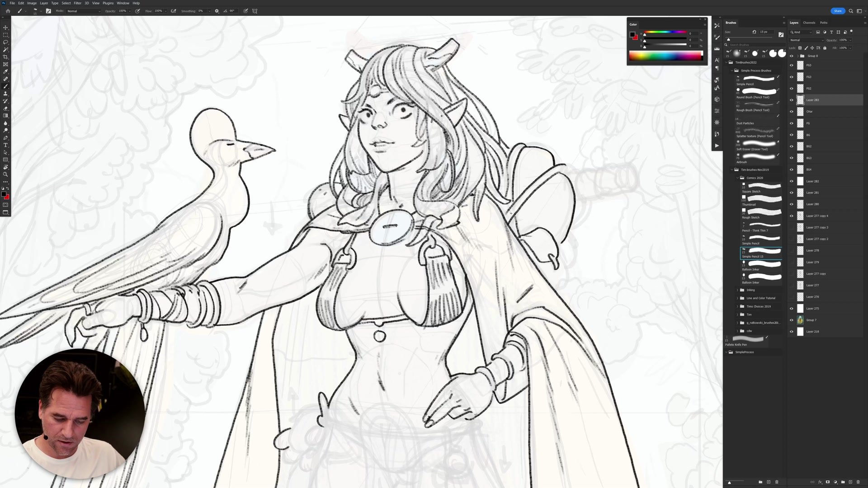Select the Eraser tool

5,108
